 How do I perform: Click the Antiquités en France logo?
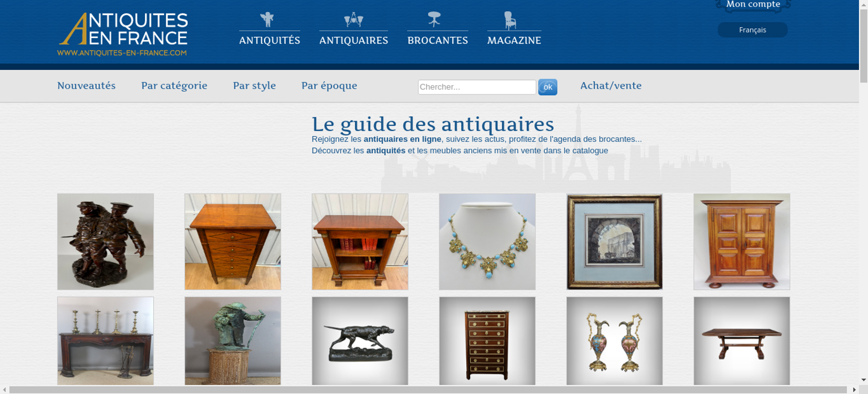[123, 34]
